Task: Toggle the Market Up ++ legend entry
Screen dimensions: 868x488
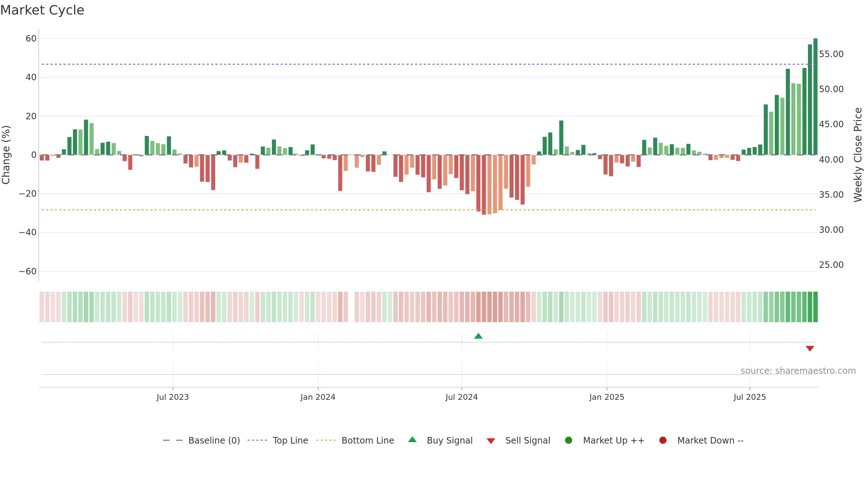Action: point(605,440)
